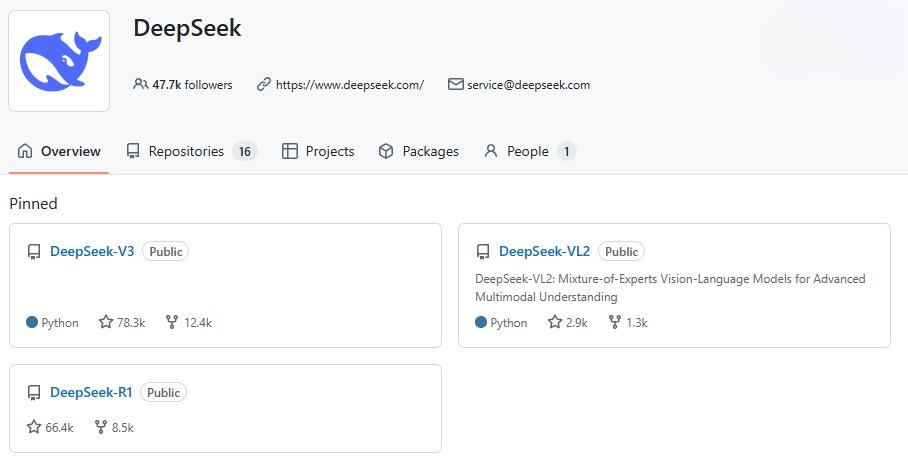Open the DeepSeek-V3 repository link
Viewport: 908px width, 466px height.
point(92,251)
